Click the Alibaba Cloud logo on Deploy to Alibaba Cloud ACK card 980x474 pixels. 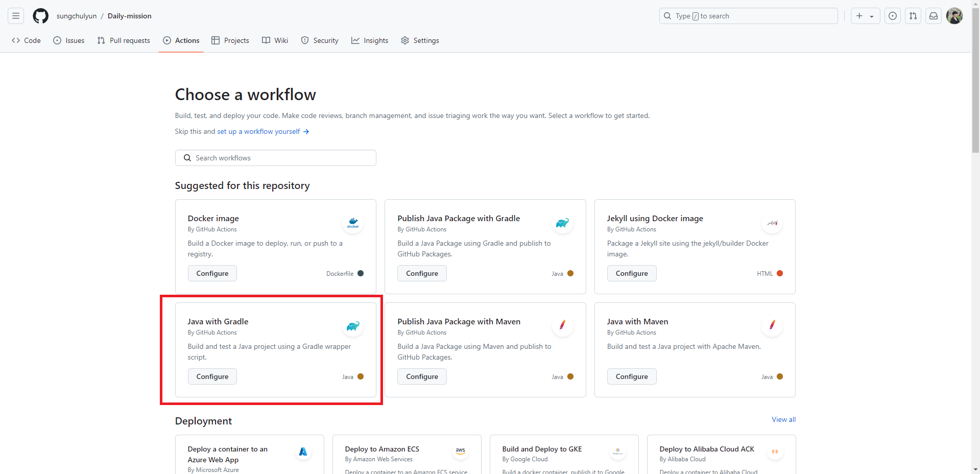click(x=775, y=452)
